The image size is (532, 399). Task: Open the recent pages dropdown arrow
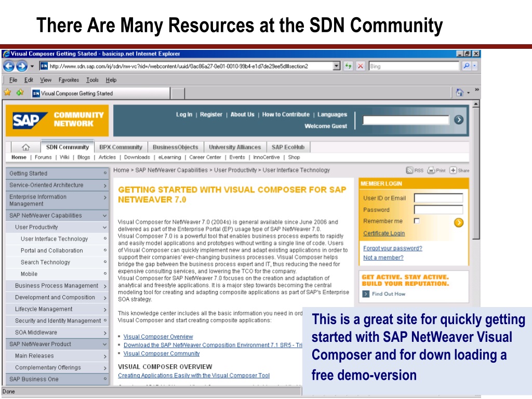click(x=32, y=66)
